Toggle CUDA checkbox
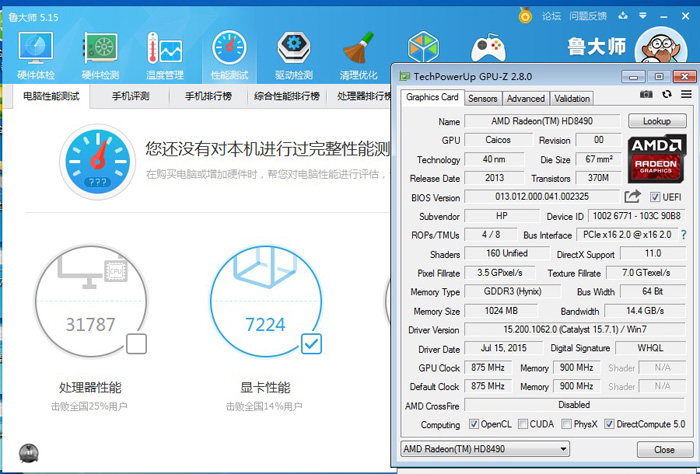Screen dimensions: 700x474 click(x=523, y=424)
